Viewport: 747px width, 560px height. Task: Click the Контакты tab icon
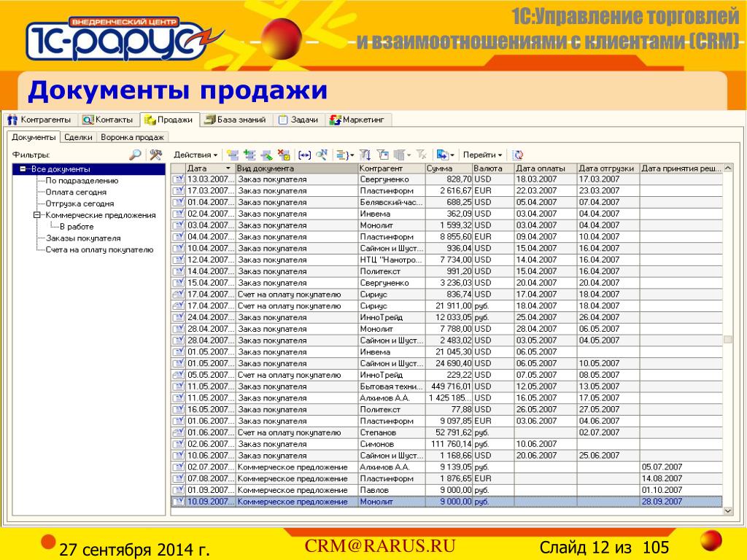88,120
